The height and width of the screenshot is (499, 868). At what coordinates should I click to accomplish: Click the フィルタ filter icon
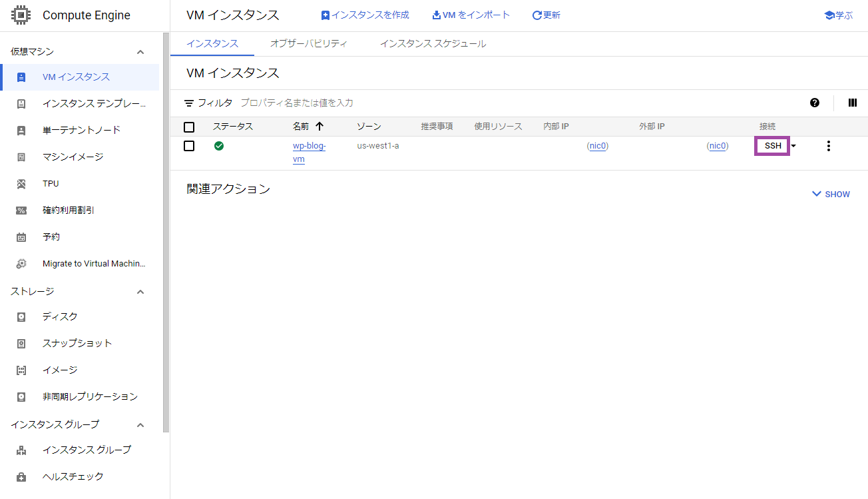[189, 103]
